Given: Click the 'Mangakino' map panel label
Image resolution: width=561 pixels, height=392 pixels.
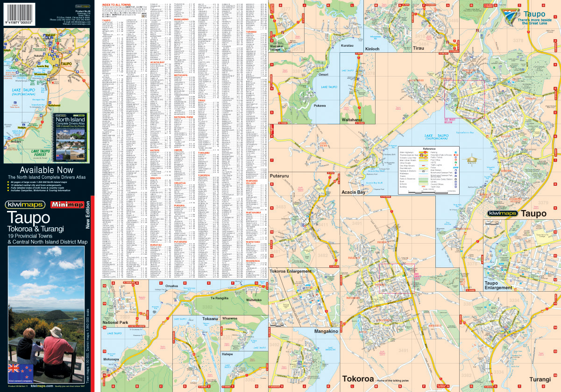Looking at the screenshot, I should tap(326, 331).
